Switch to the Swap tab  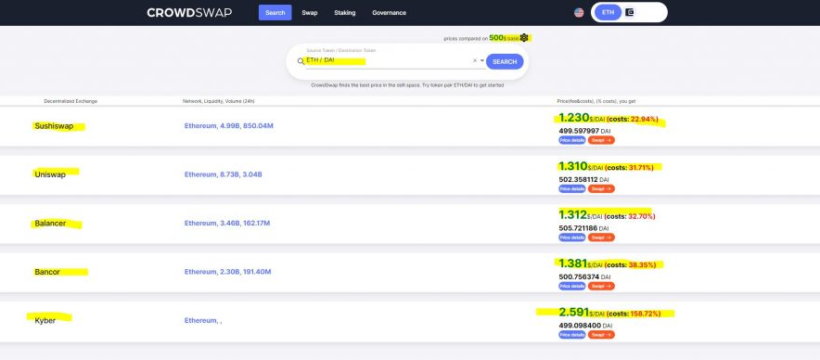click(310, 13)
